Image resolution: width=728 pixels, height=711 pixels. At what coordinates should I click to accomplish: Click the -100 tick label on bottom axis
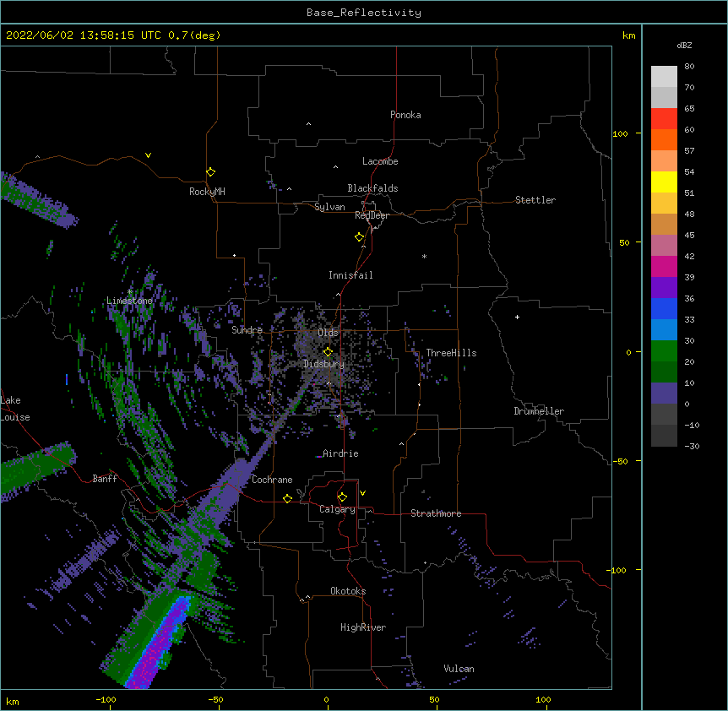tap(106, 699)
